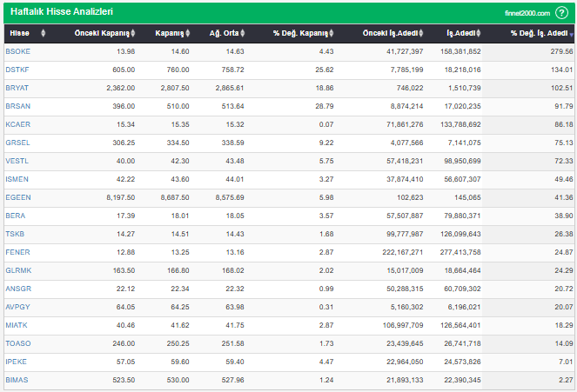
Task: Sort by Hisse column sort arrows
Action: point(44,34)
